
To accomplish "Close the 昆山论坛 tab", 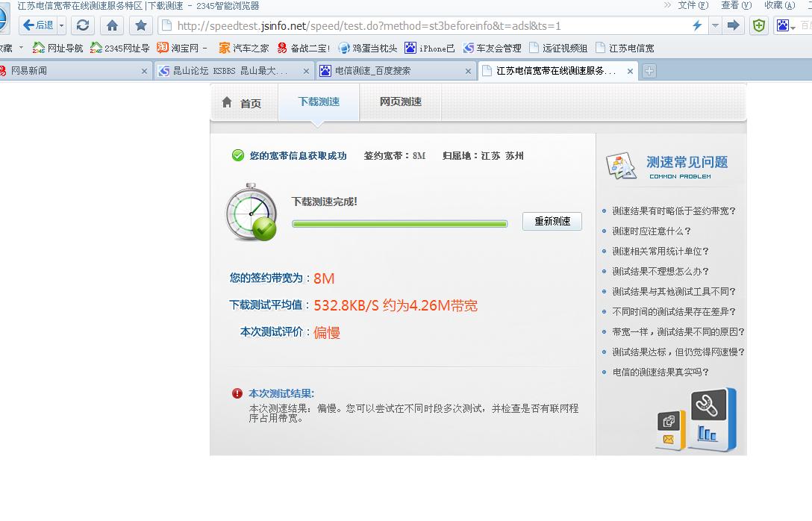I will coord(306,72).
